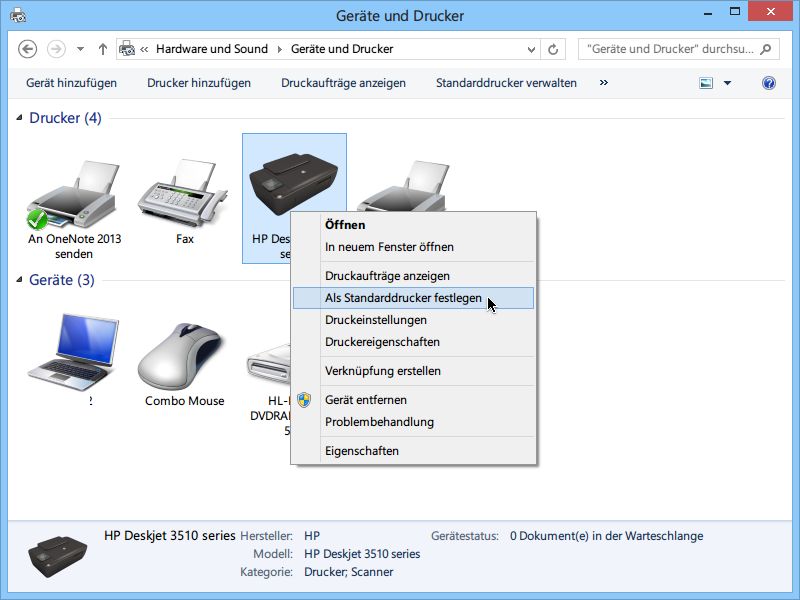Collapse the Drucker (4) group
This screenshot has width=800, height=600.
pos(19,117)
